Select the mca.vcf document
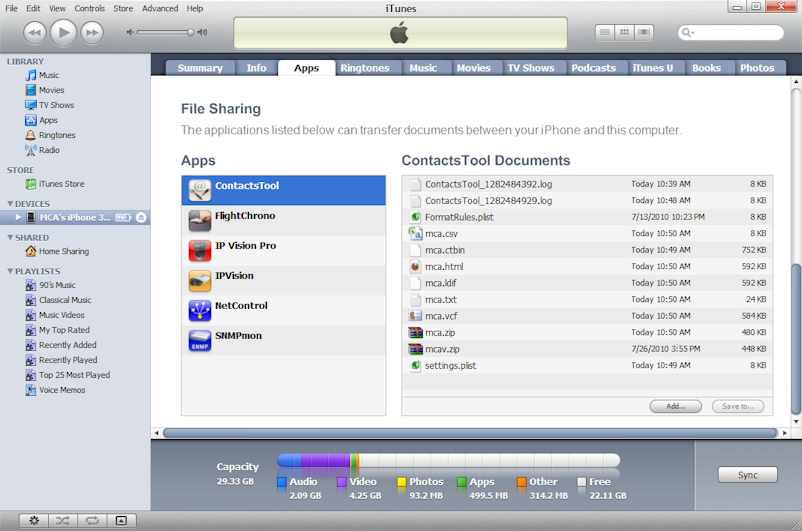802x531 pixels. click(x=587, y=316)
